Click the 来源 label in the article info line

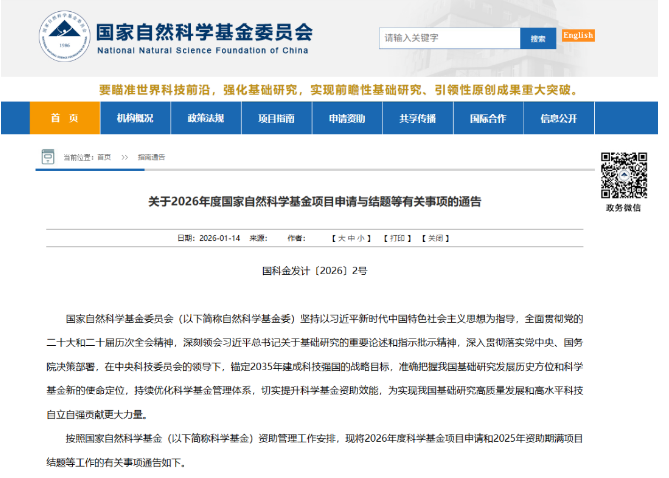coord(258,238)
